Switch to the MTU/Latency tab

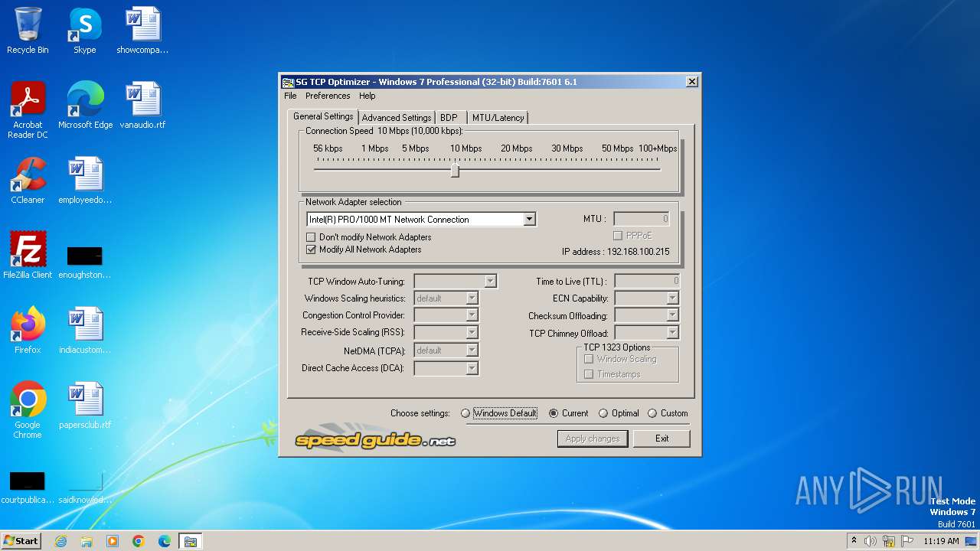[x=498, y=118]
